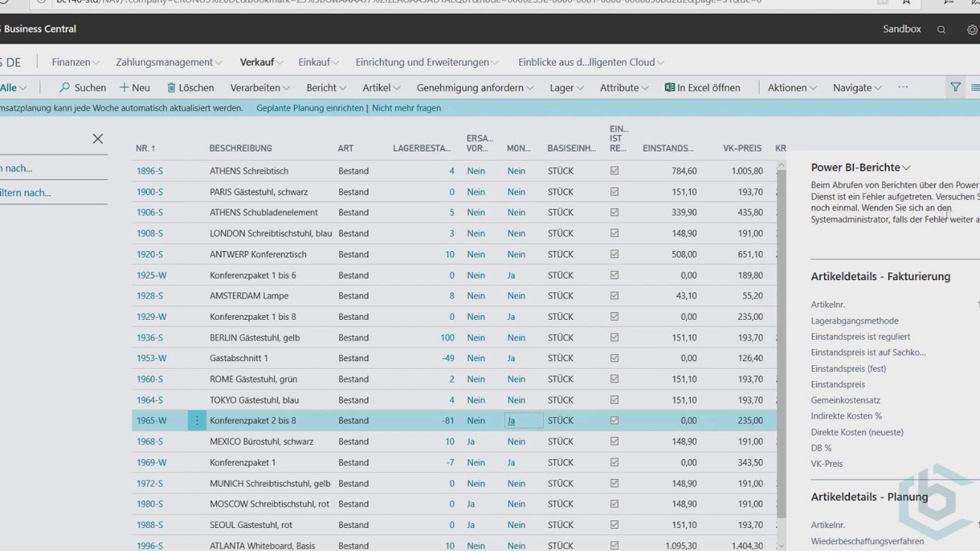Toggle checkbox in row 1965-W

614,420
